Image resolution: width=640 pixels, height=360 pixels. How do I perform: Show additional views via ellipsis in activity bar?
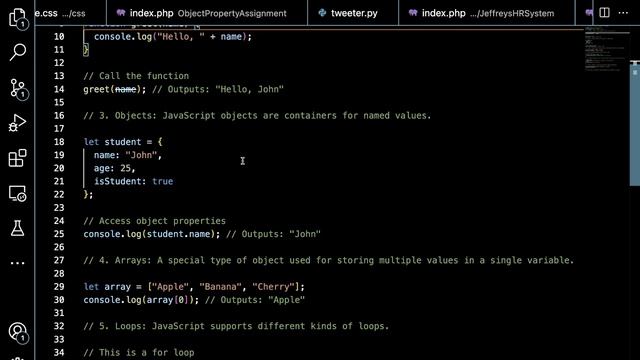17,263
